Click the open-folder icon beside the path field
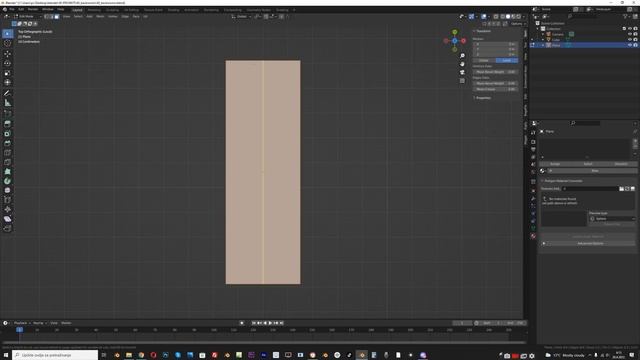Screen dimensions: 640x360 [621, 189]
